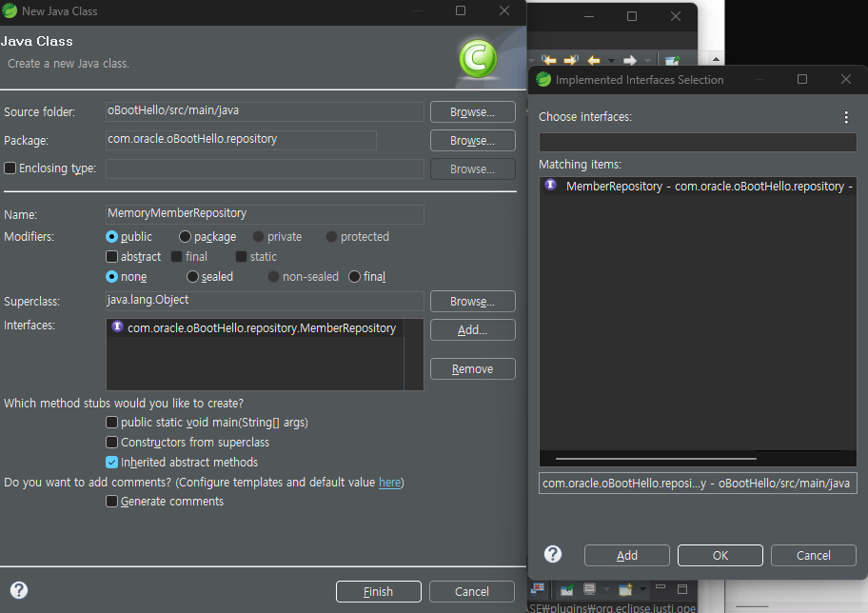Image resolution: width=868 pixels, height=613 pixels.
Task: Click Spring leaf icon in Interfaces Selection title
Action: pyautogui.click(x=543, y=79)
